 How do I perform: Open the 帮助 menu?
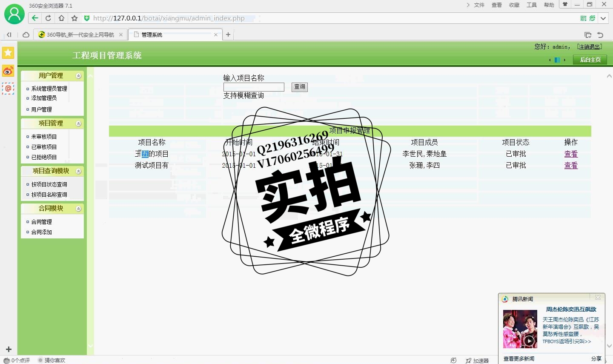point(549,5)
